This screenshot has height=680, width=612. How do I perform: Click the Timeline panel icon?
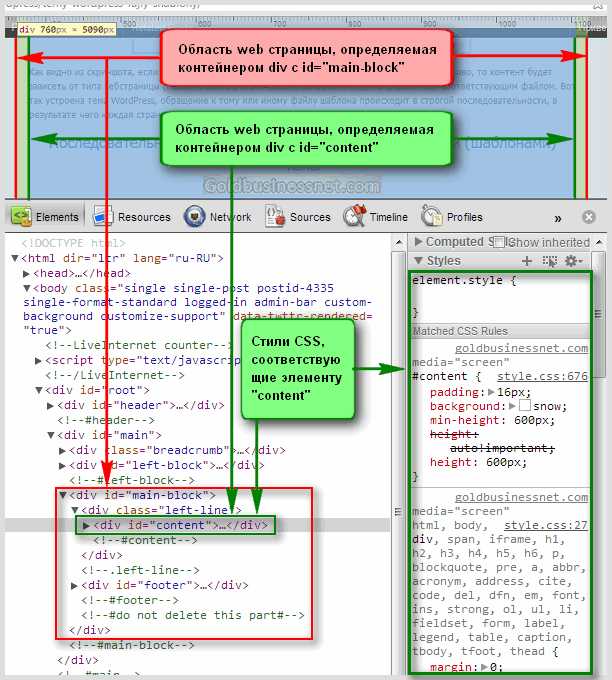coord(355,217)
